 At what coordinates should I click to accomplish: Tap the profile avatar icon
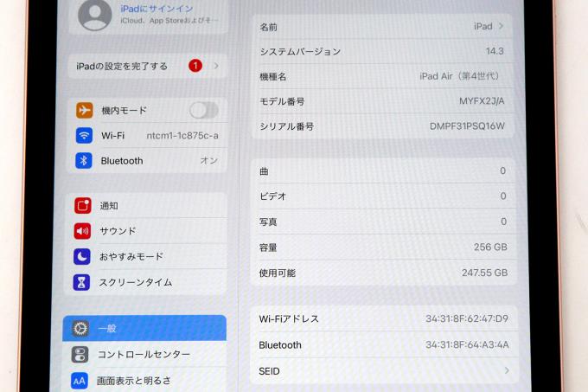pos(94,14)
